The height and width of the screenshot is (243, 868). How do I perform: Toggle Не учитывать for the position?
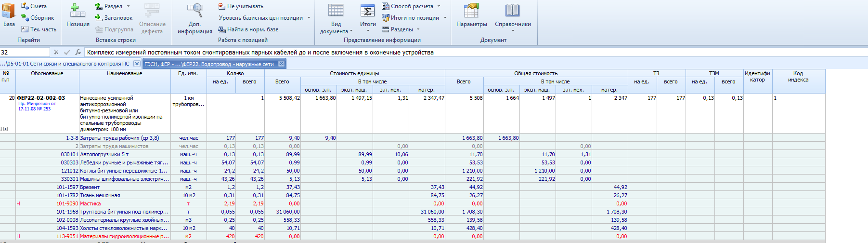241,6
